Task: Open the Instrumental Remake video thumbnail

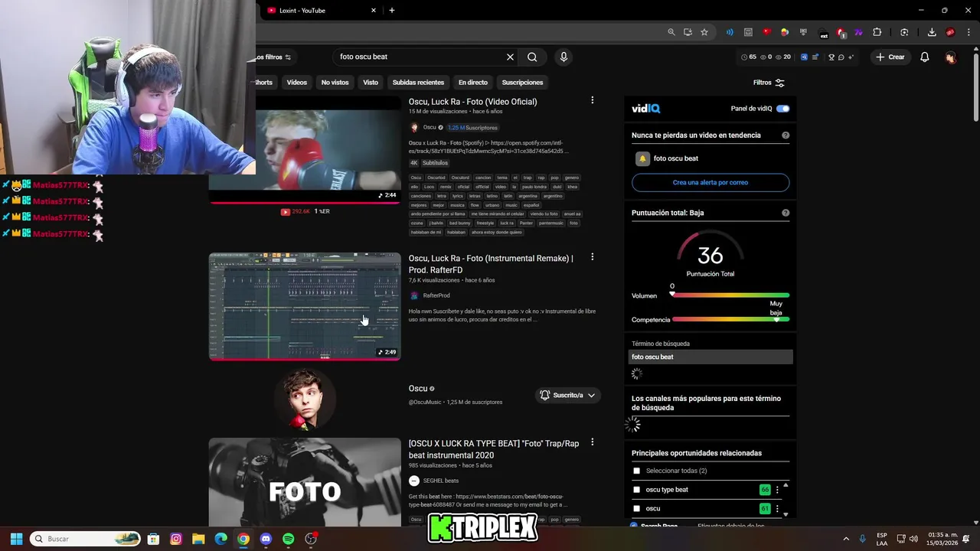Action: 305,306
